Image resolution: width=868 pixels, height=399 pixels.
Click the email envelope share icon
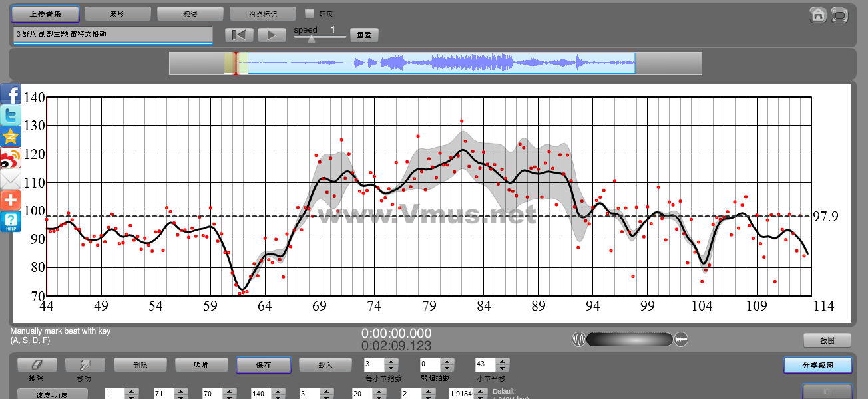pos(11,180)
